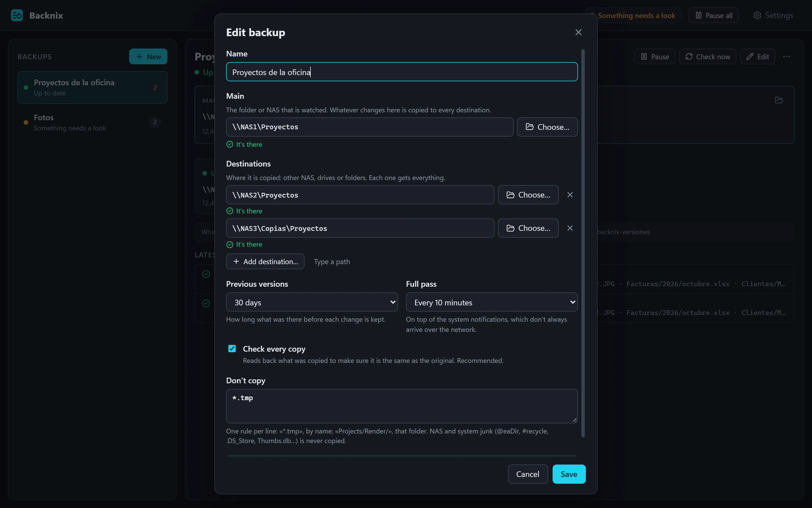The width and height of the screenshot is (812, 508).
Task: Click Add destination button
Action: [x=265, y=261]
